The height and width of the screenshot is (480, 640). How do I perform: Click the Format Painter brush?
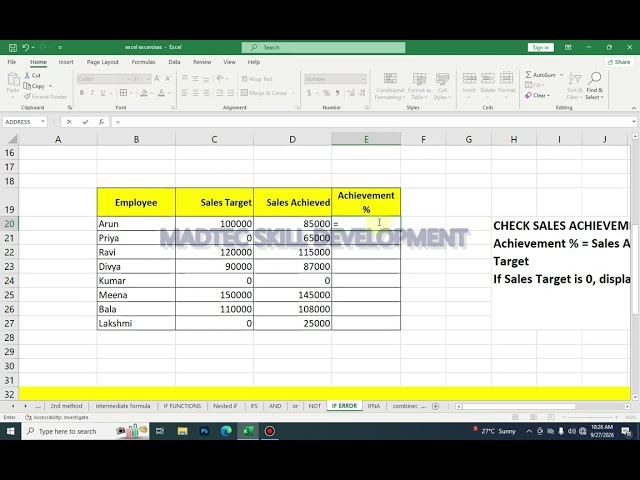pyautogui.click(x=27, y=97)
